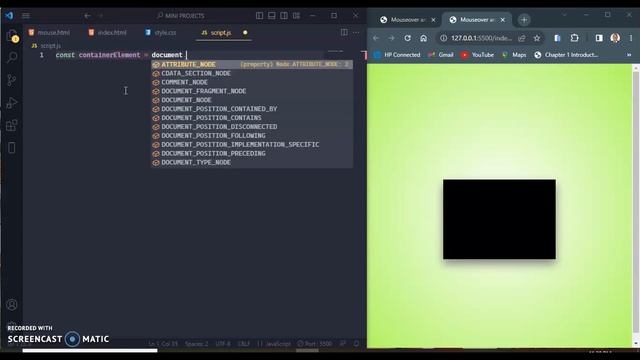Go back in the browser
The width and height of the screenshot is (640, 360).
tap(376, 38)
